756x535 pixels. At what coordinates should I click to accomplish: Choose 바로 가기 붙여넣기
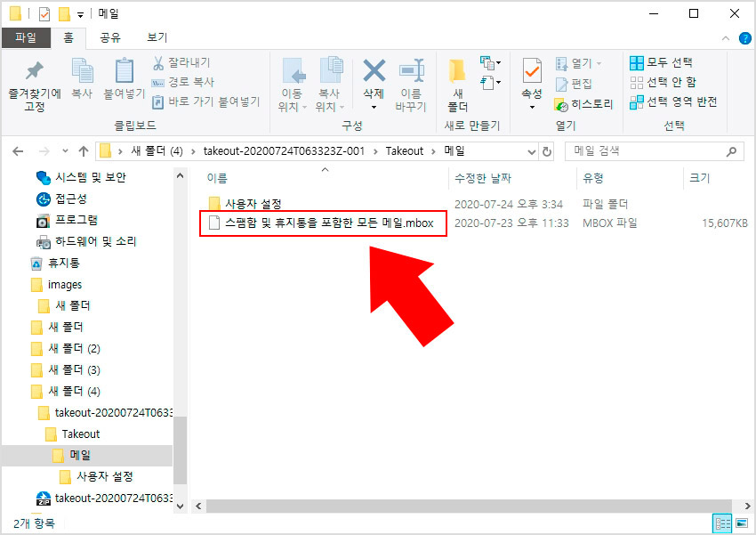pyautogui.click(x=206, y=101)
